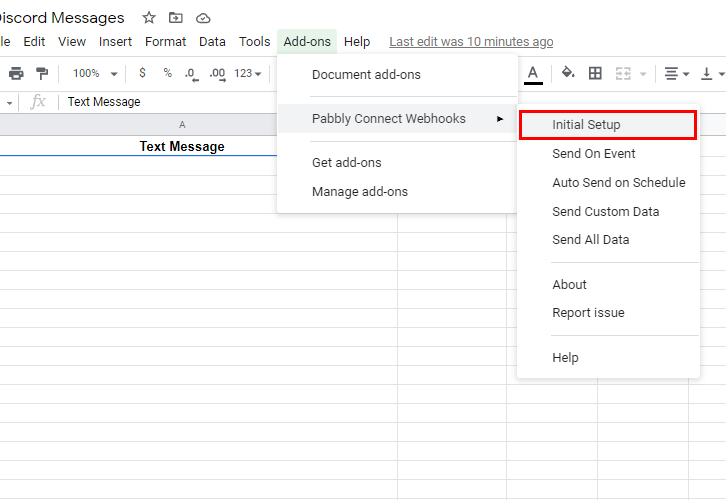Click the print icon

[x=16, y=73]
